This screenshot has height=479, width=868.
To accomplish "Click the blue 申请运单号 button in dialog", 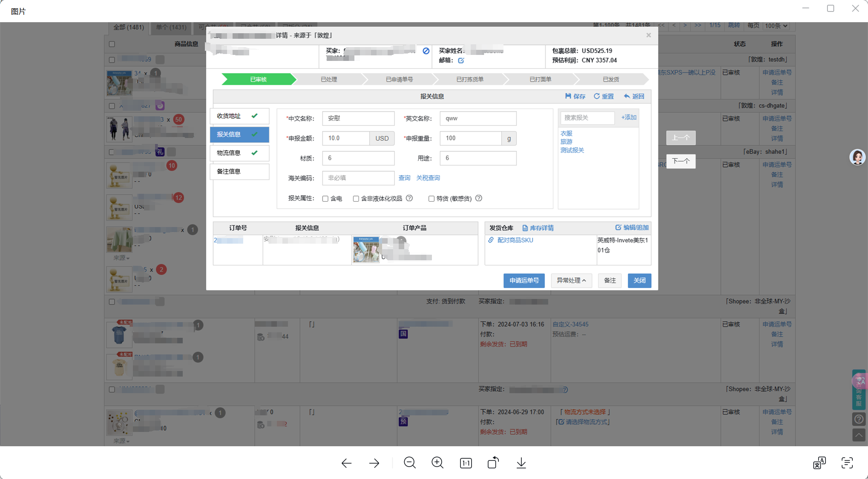I will tap(524, 281).
